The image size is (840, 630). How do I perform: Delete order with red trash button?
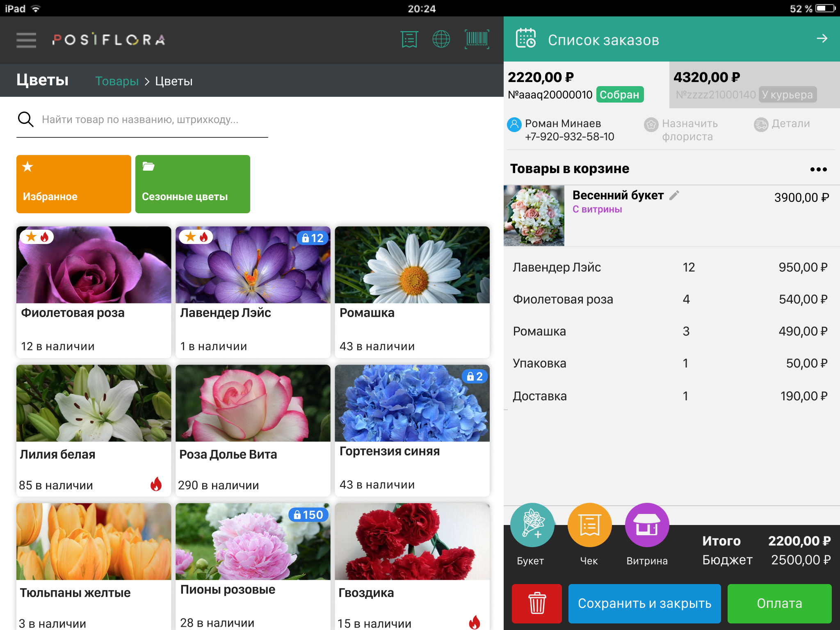pos(536,603)
